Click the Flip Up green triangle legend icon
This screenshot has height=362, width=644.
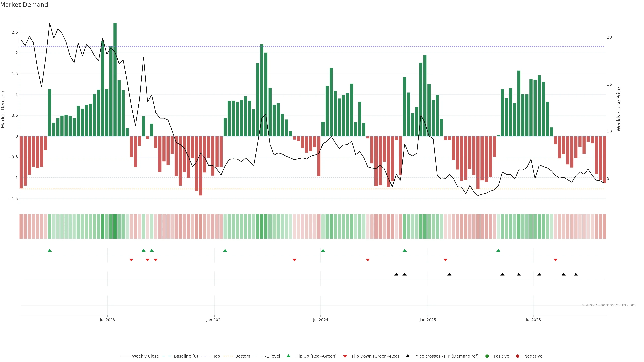pyautogui.click(x=288, y=356)
